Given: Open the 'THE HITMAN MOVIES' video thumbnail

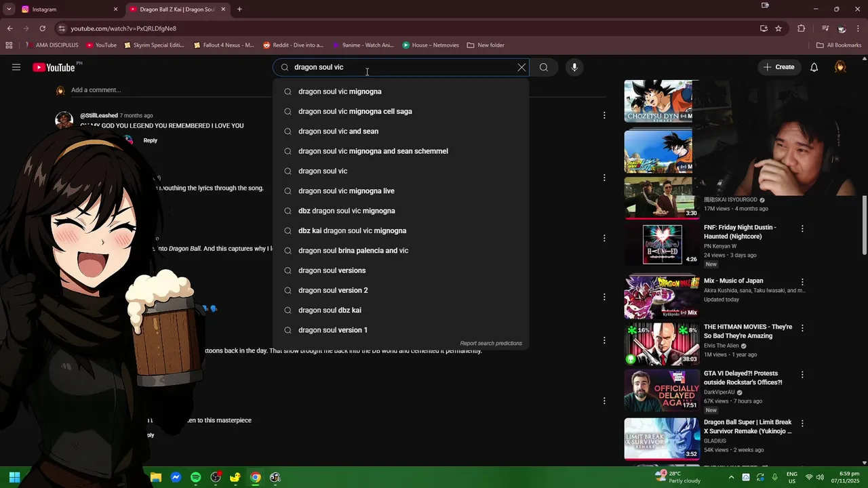Looking at the screenshot, I should 662,344.
